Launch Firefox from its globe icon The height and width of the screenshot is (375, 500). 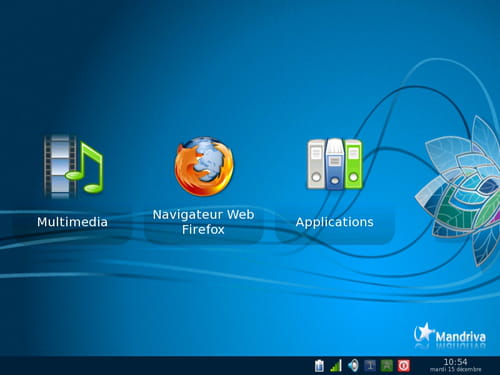(204, 166)
